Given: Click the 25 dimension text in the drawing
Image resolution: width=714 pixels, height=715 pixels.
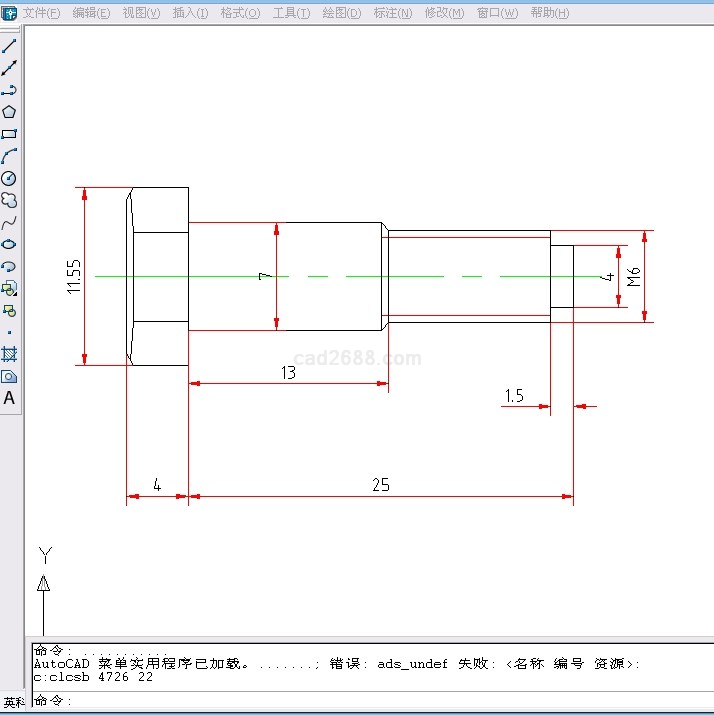Looking at the screenshot, I should (380, 485).
